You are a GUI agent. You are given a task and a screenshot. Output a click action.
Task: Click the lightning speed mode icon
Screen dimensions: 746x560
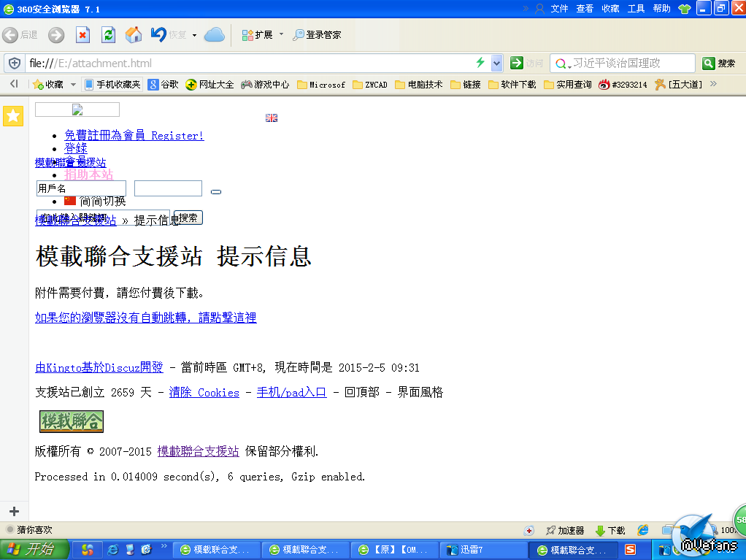[480, 62]
